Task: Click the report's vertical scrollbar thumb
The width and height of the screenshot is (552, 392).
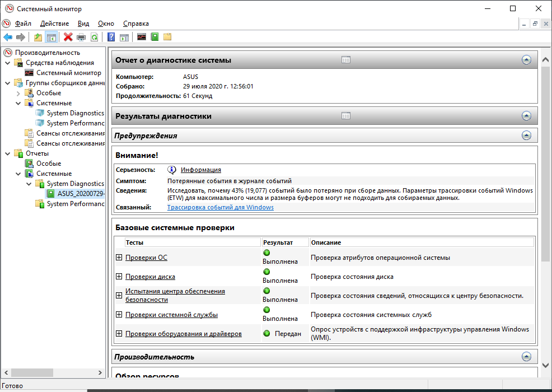Action: [x=545, y=164]
